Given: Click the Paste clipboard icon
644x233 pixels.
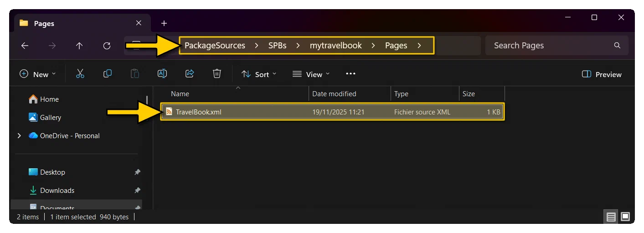Looking at the screenshot, I should (135, 74).
